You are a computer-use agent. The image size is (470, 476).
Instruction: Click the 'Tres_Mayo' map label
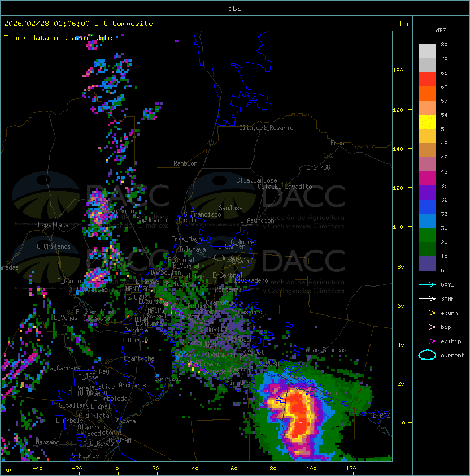186,239
